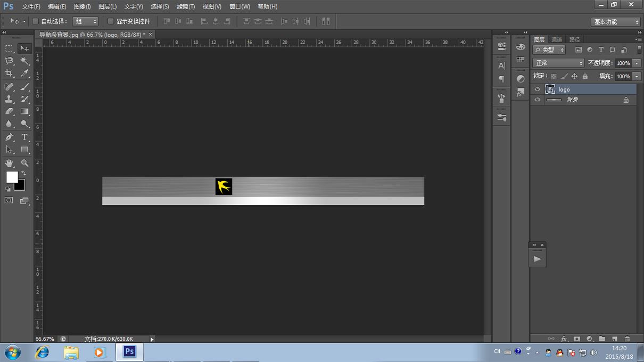Hide the logo layer
The width and height of the screenshot is (644, 362).
point(537,89)
